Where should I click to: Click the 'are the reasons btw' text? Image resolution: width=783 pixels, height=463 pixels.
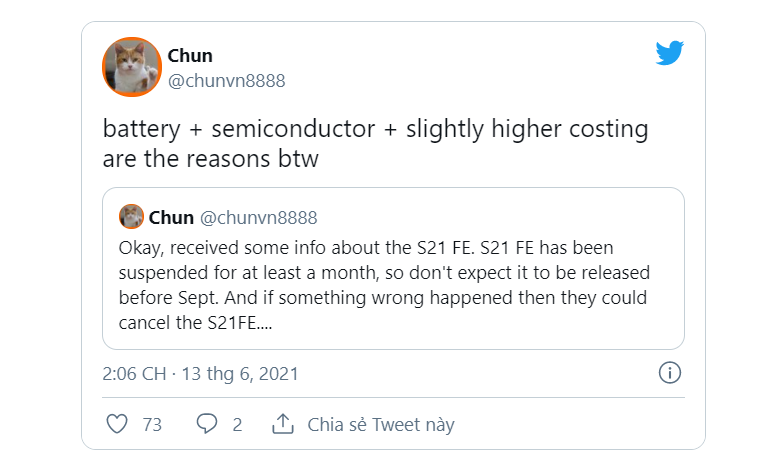(x=210, y=159)
